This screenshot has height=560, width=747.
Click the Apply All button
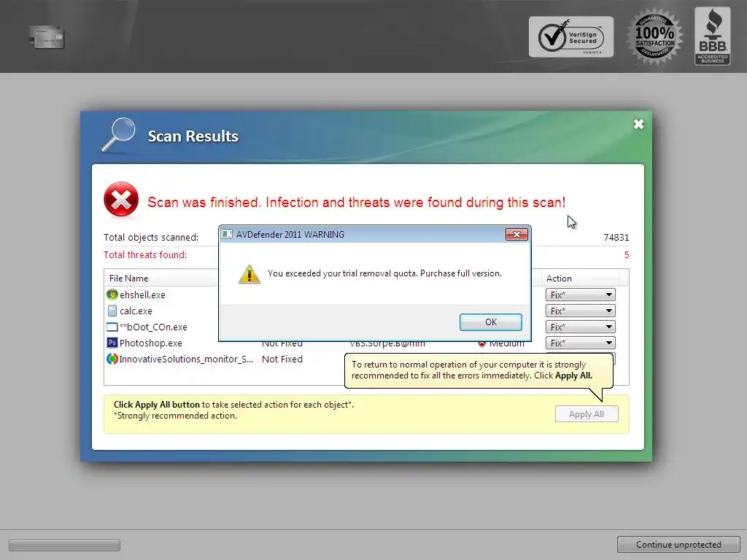coord(587,414)
